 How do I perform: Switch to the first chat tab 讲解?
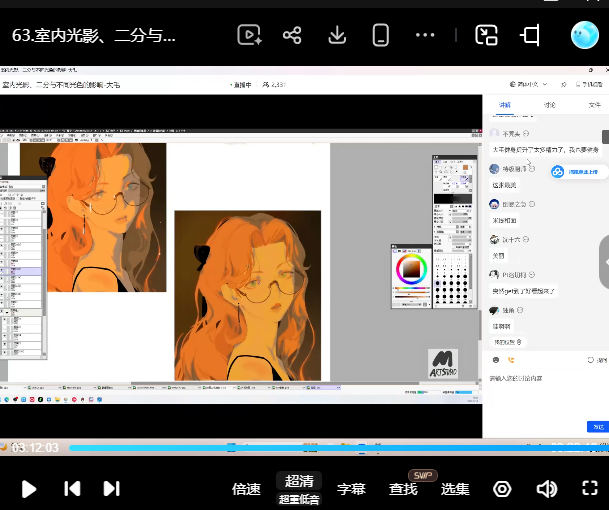pyautogui.click(x=505, y=105)
